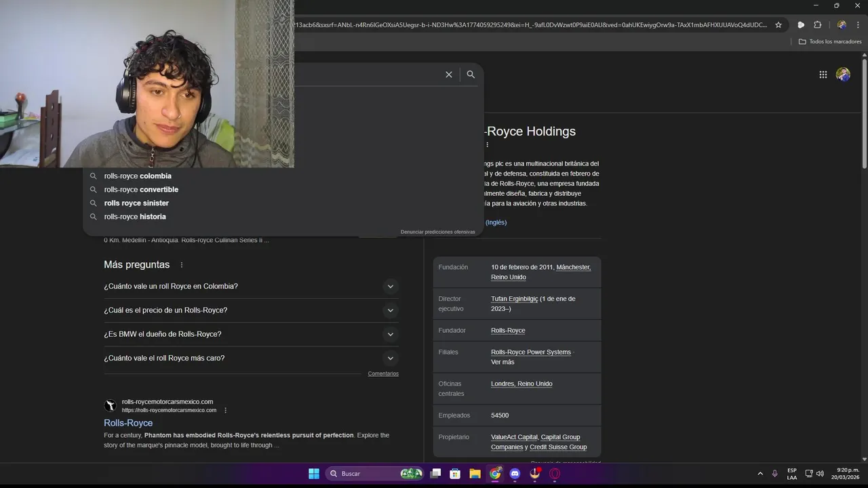The height and width of the screenshot is (488, 868).
Task: Open the Chrome extensions puzzle icon
Action: [x=817, y=25]
